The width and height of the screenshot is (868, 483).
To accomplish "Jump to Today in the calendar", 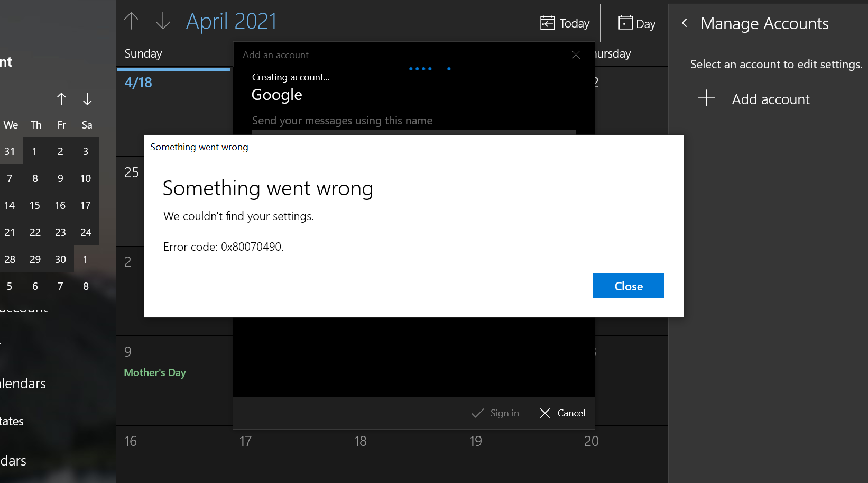I will point(565,23).
